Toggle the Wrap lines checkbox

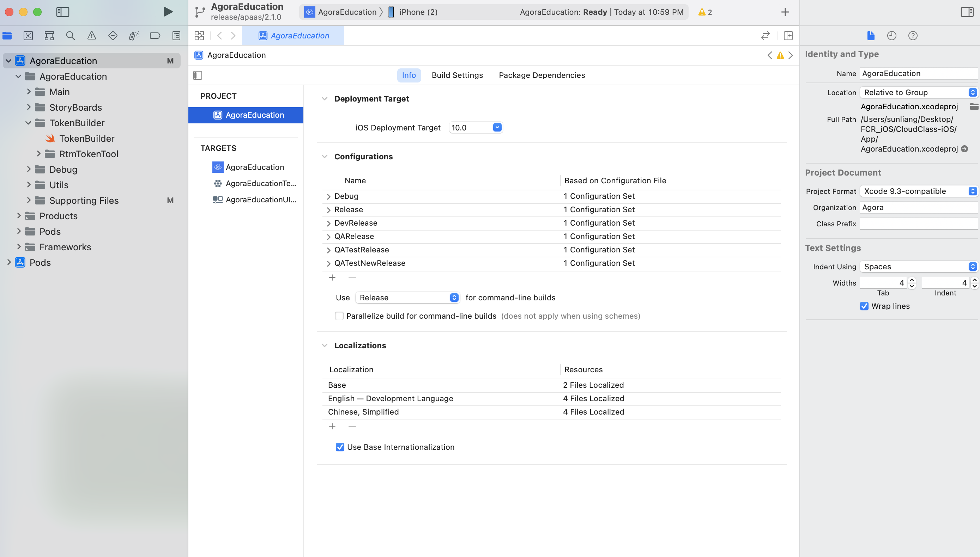click(x=864, y=306)
